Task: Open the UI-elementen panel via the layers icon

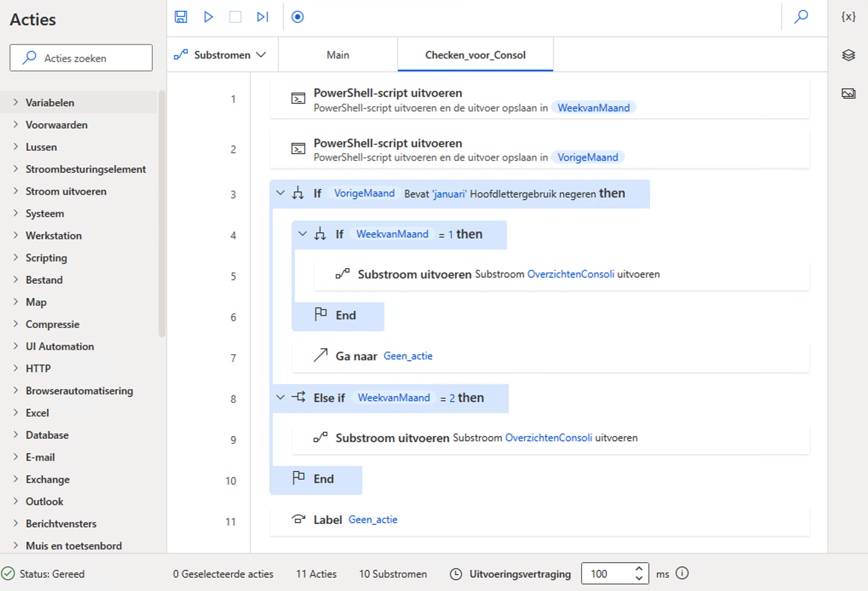Action: point(849,55)
